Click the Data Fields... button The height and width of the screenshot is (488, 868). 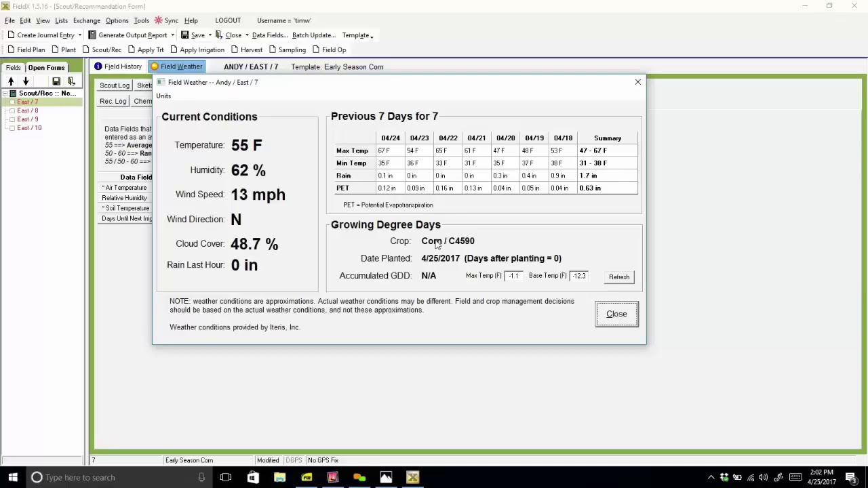pos(269,35)
